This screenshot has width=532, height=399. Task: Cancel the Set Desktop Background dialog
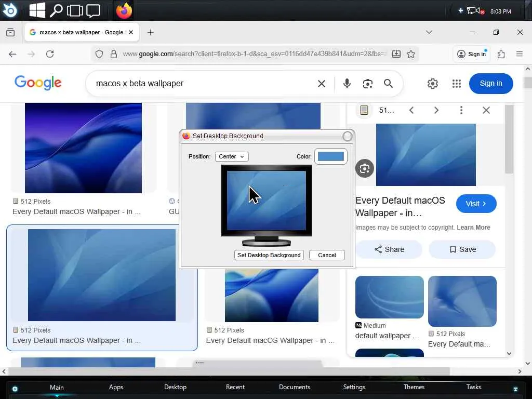tap(327, 255)
